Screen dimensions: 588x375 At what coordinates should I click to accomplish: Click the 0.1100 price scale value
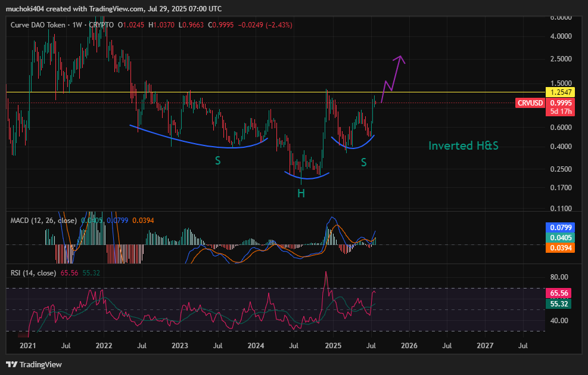click(x=561, y=208)
